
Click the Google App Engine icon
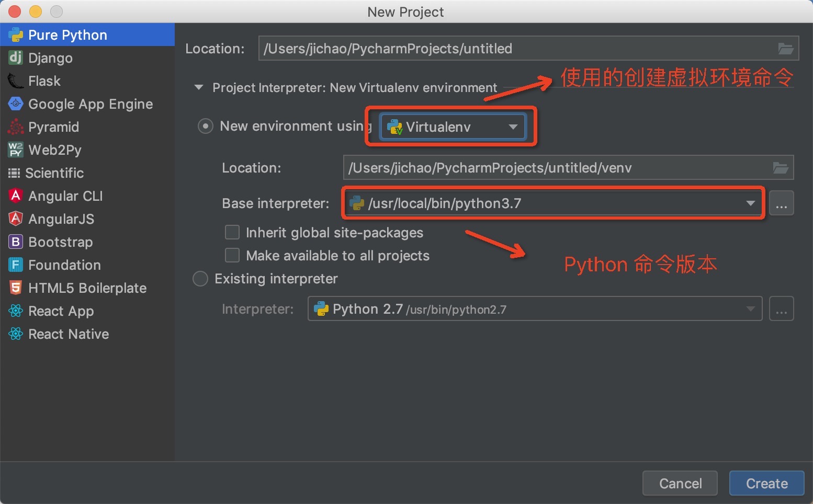click(x=15, y=104)
